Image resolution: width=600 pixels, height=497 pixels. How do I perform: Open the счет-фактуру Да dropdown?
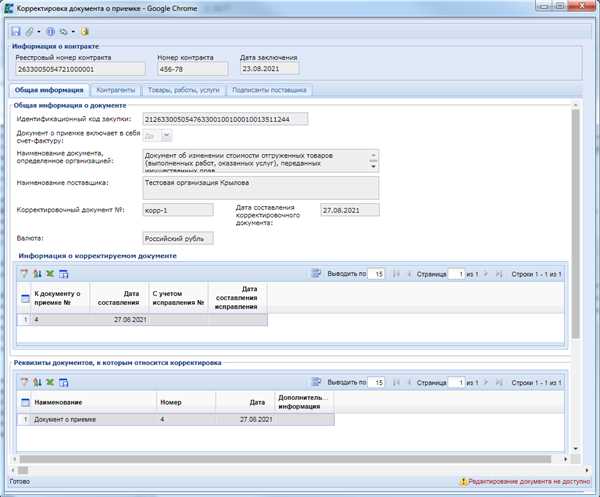click(x=166, y=135)
